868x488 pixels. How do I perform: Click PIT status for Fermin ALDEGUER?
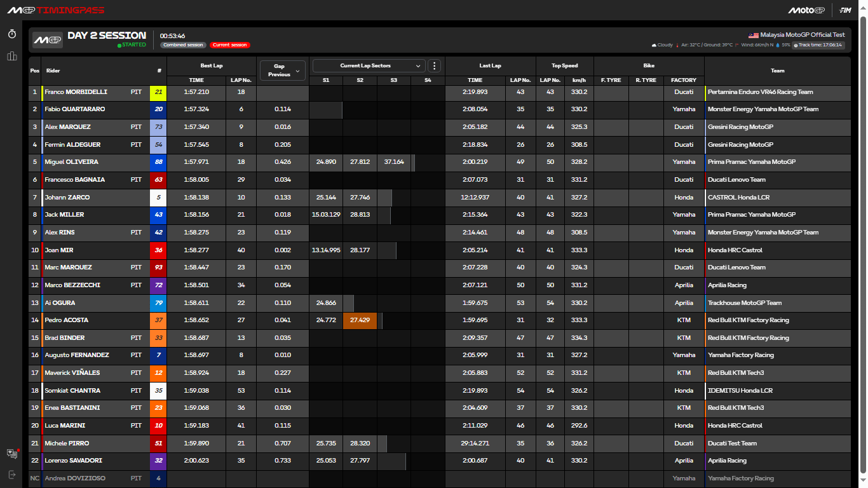coord(136,145)
